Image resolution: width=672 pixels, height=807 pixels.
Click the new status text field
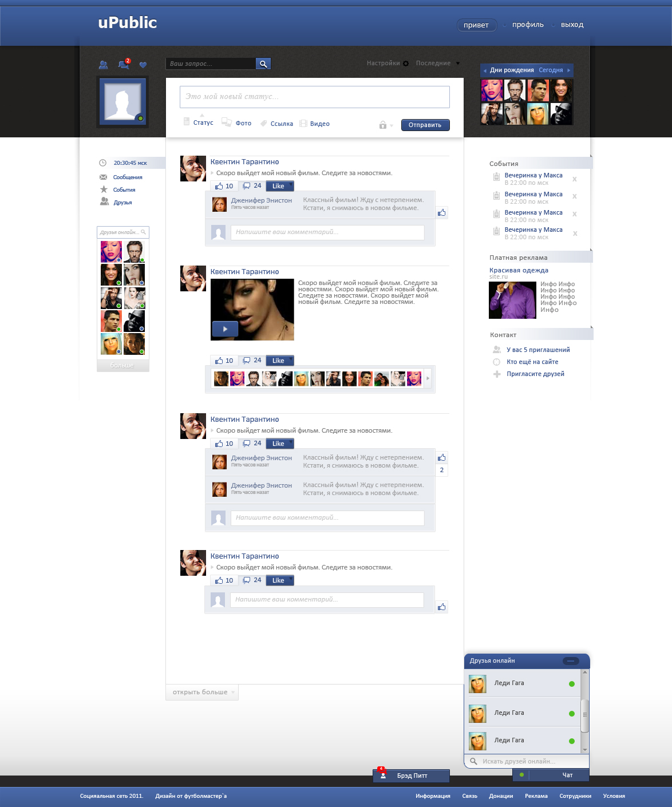click(x=314, y=97)
